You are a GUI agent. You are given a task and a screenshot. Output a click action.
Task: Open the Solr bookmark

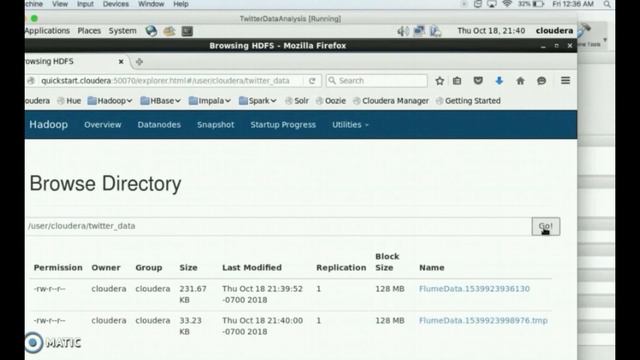pyautogui.click(x=297, y=101)
